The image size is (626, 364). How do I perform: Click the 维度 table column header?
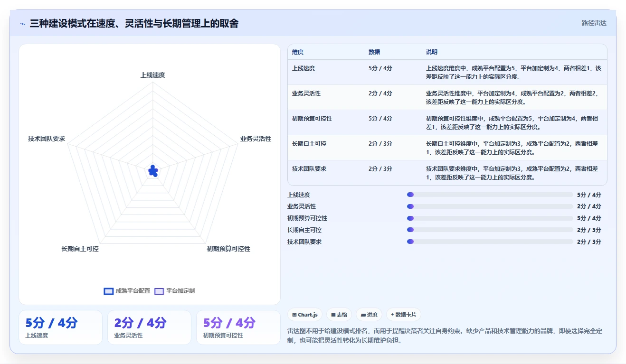click(298, 52)
